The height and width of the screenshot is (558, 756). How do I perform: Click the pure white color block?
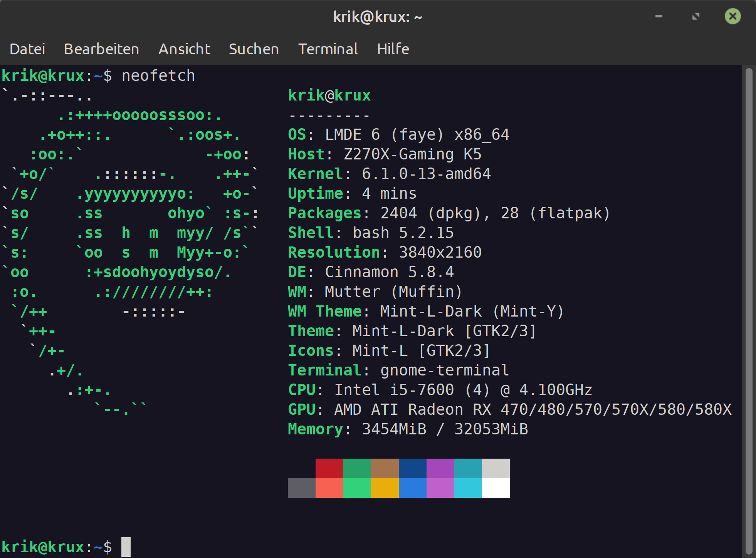[x=496, y=488]
